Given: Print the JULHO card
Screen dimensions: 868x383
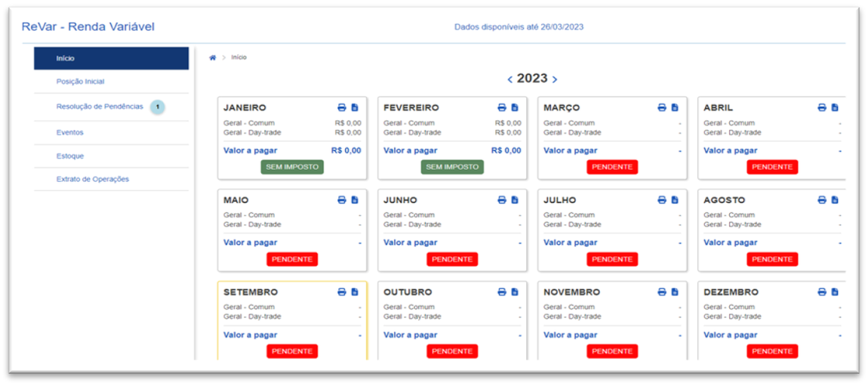Looking at the screenshot, I should (x=661, y=199).
